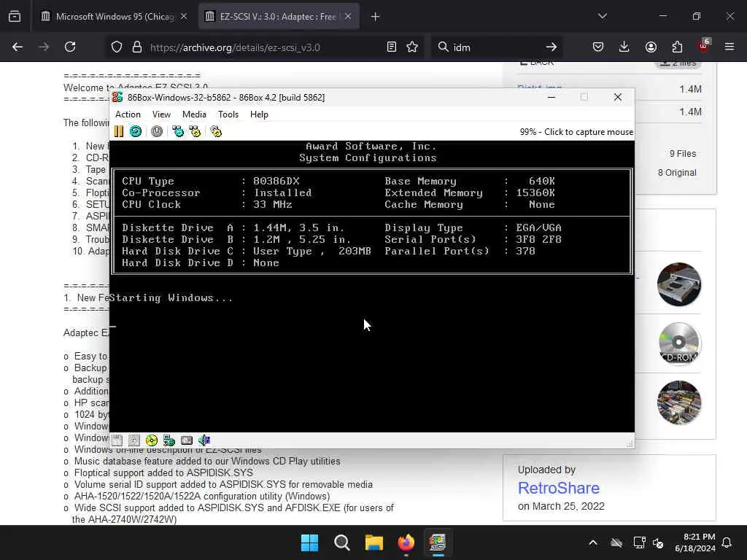Pause the 86Box emulation
The width and height of the screenshot is (747, 560).
pyautogui.click(x=119, y=131)
